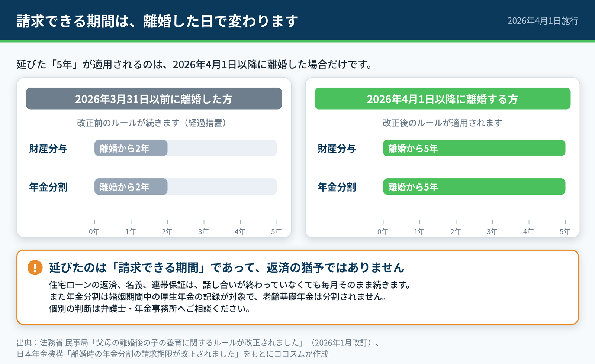Select the 2026年4月1日以降に離婚する方 green header
The image size is (595, 364).
click(443, 98)
